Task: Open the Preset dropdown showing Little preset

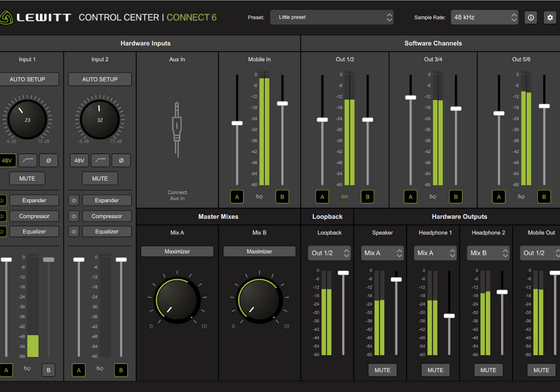Action: tap(332, 17)
